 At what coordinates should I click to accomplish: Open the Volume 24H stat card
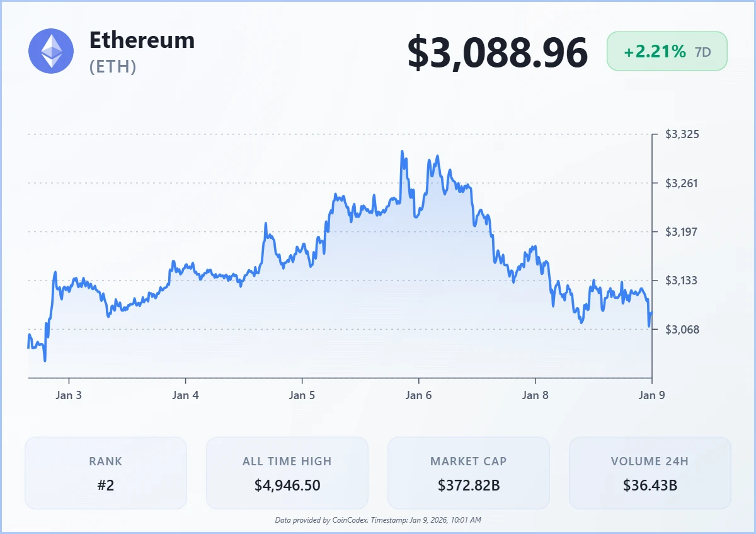tap(650, 473)
